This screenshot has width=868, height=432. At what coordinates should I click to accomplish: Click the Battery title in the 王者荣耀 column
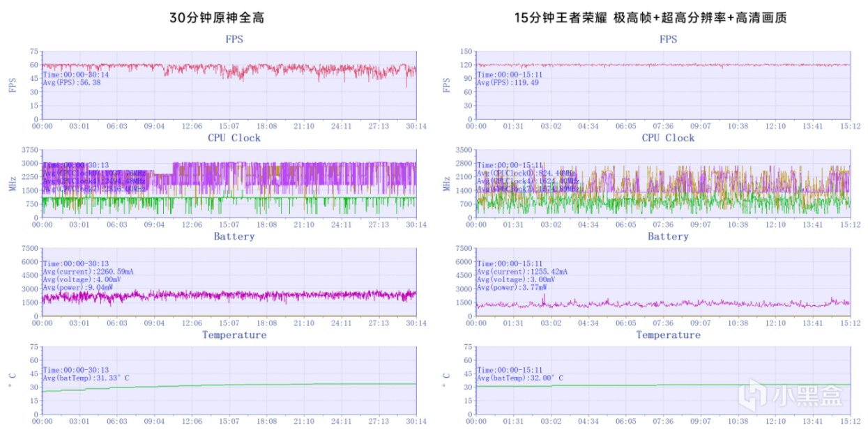point(668,236)
